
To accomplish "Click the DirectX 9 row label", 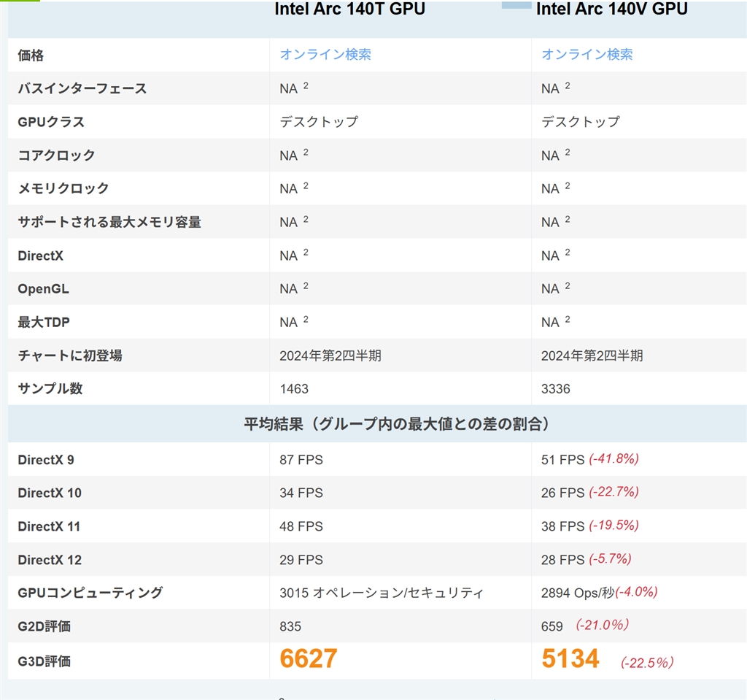I will coord(46,460).
